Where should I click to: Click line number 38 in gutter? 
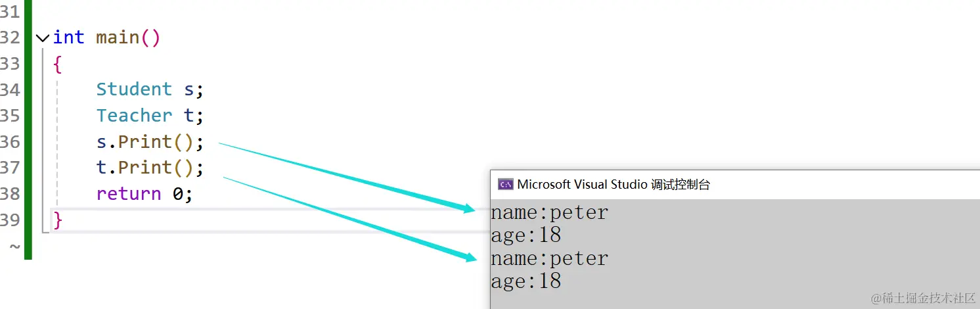[10, 194]
